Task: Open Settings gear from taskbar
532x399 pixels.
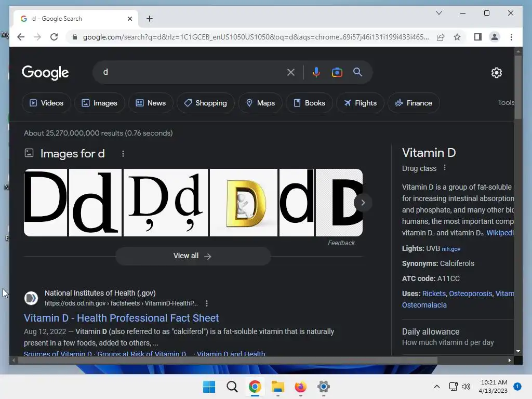Action: tap(323, 387)
